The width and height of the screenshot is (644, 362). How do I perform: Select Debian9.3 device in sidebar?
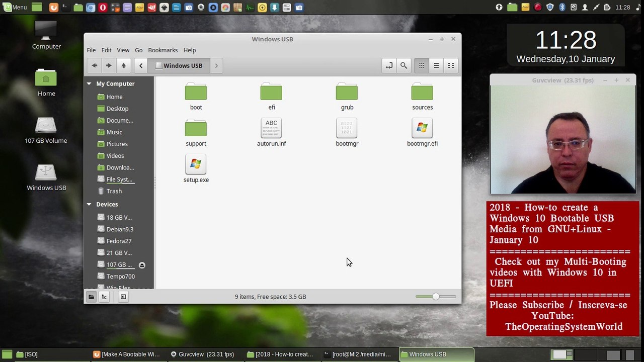point(120,229)
